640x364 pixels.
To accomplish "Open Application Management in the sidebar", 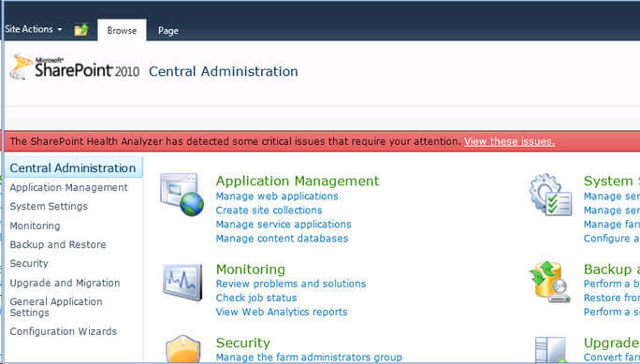I will click(x=68, y=188).
